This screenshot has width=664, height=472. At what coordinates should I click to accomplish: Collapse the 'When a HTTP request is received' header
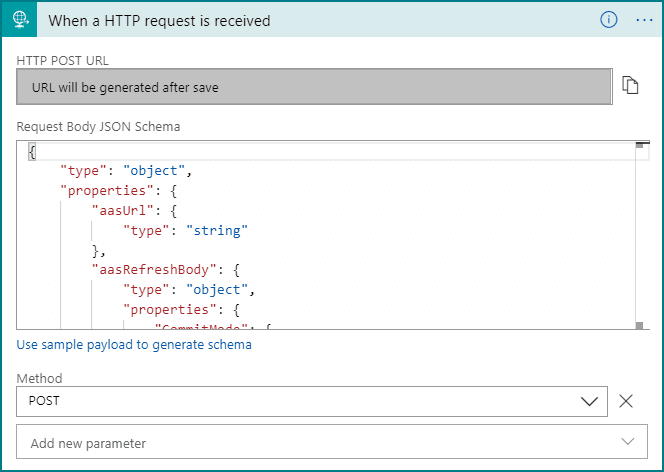[x=300, y=20]
